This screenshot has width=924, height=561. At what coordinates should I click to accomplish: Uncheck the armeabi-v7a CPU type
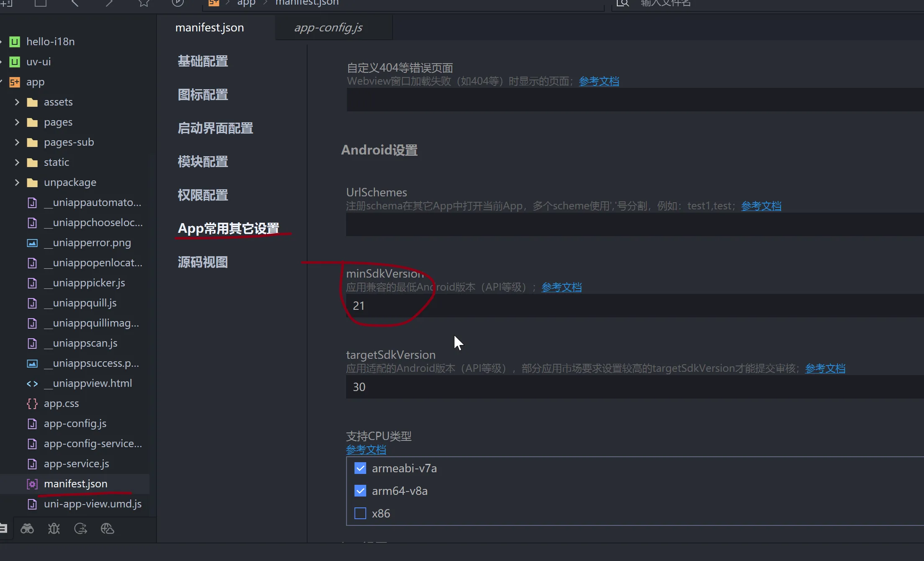tap(360, 468)
